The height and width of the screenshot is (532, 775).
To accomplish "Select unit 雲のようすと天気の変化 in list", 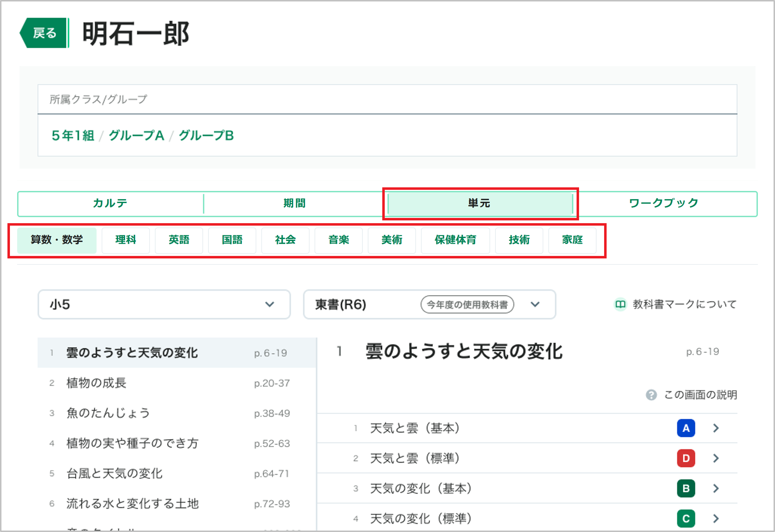I will click(x=177, y=353).
